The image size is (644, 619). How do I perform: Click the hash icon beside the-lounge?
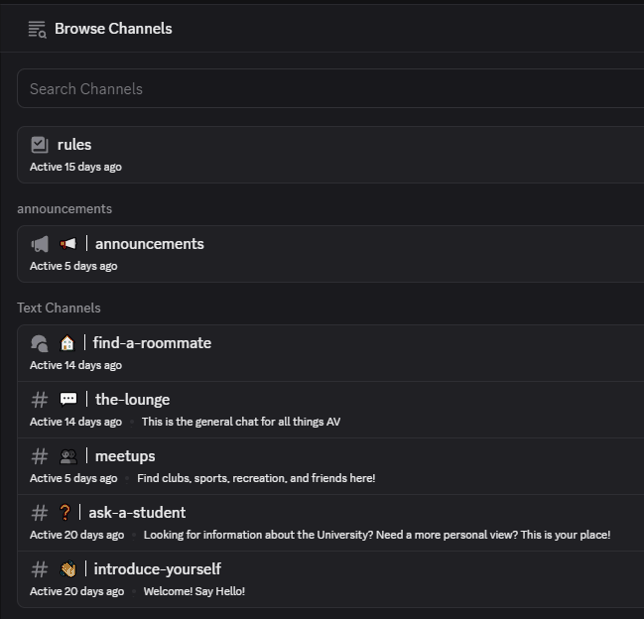(39, 400)
